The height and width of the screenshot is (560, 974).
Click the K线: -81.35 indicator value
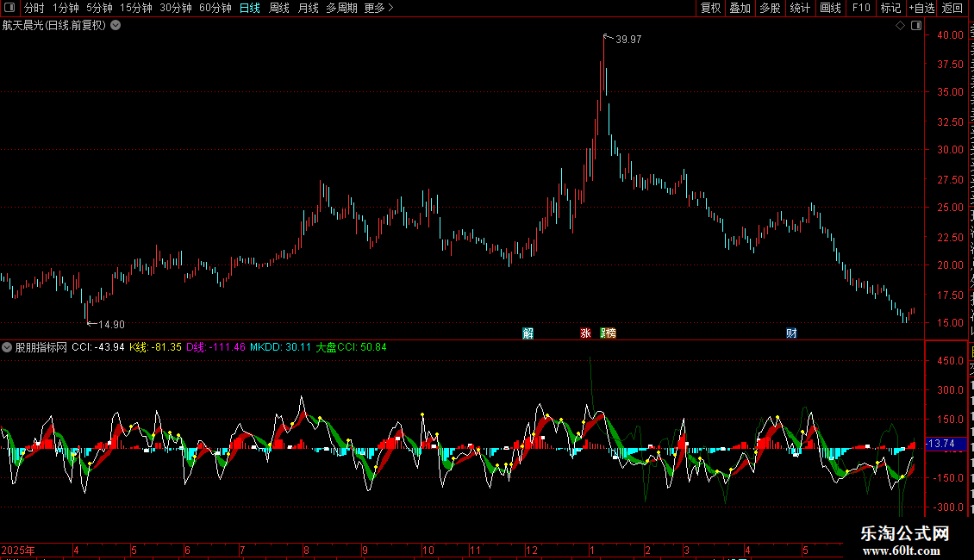[x=155, y=347]
